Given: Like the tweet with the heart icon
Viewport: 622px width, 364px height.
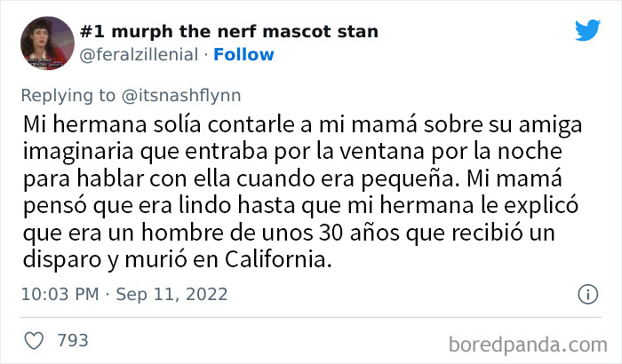Looking at the screenshot, I should pos(34,340).
